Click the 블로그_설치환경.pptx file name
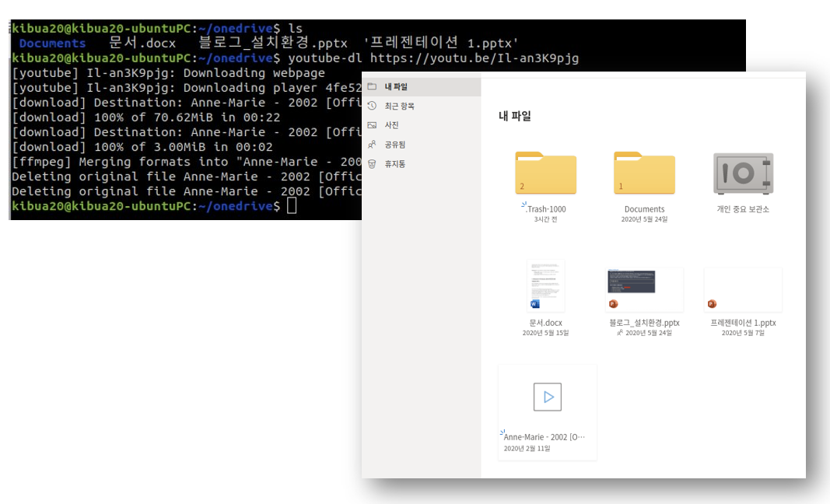The image size is (830, 504). 644,323
